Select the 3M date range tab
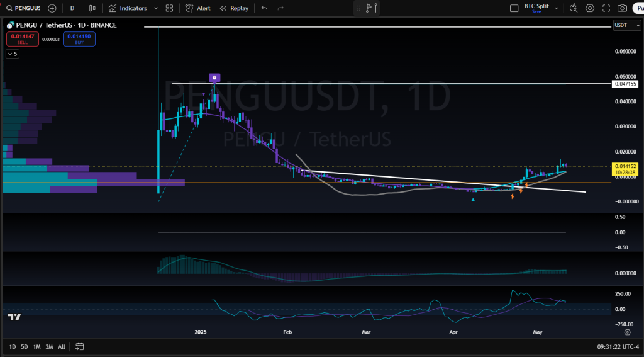Viewport: 644px width, 357px height. coord(49,346)
